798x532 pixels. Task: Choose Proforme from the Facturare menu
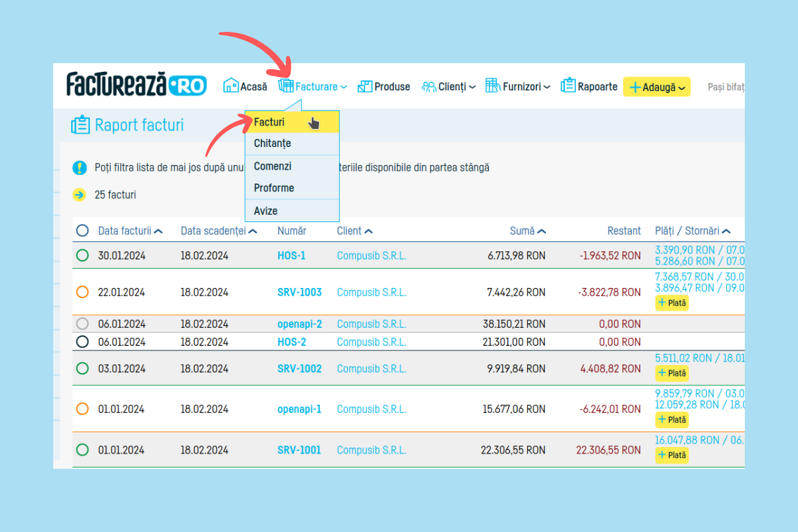point(274,188)
